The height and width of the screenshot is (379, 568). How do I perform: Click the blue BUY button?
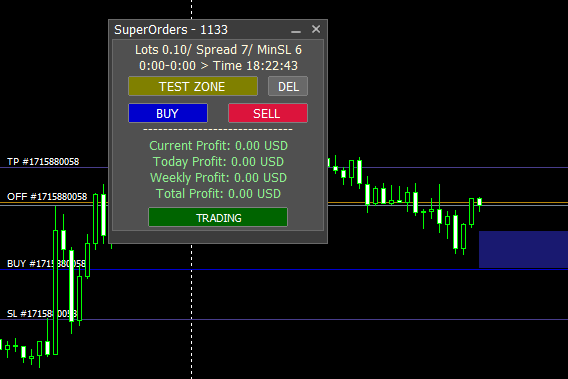pos(168,113)
